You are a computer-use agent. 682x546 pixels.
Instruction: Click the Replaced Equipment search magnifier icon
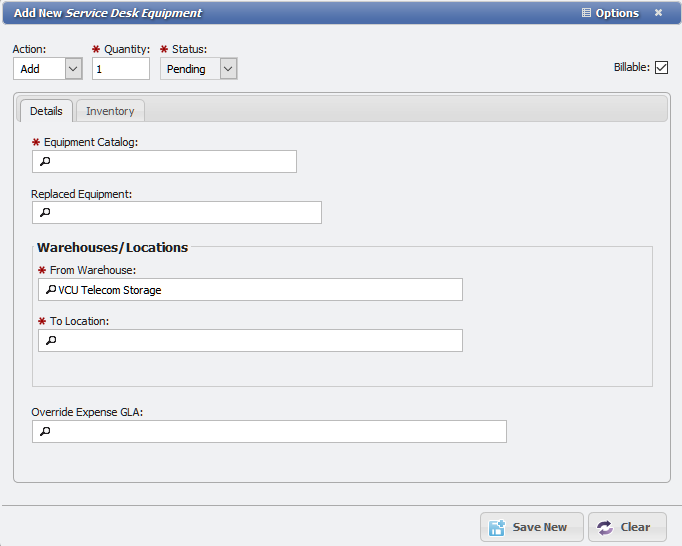tap(44, 213)
